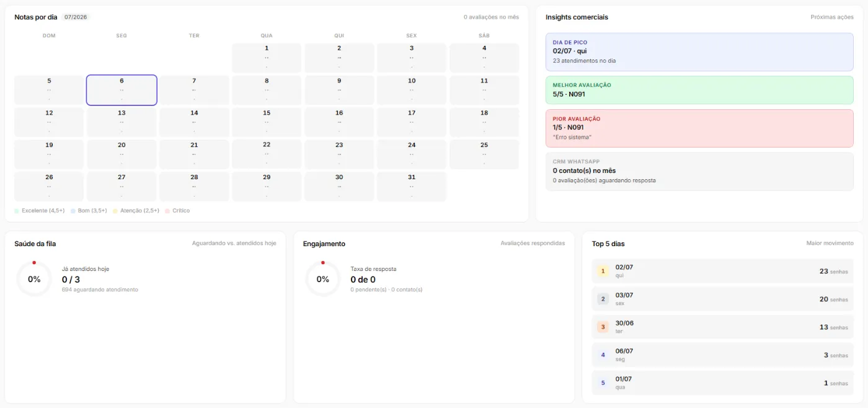
Task: Click the yellow rank 1 badge in Top 5 dias
Action: [603, 271]
